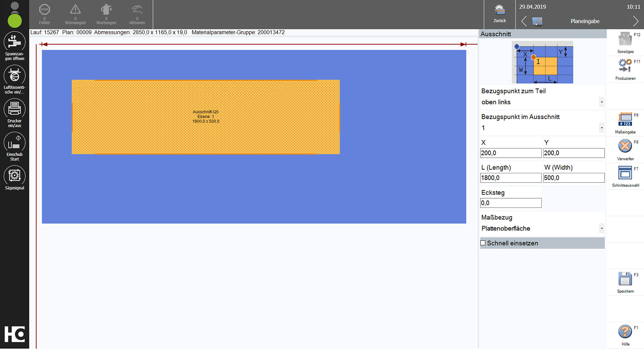This screenshot has width=644, height=362.
Task: Open the Sonstiges menu entry
Action: pos(625,40)
